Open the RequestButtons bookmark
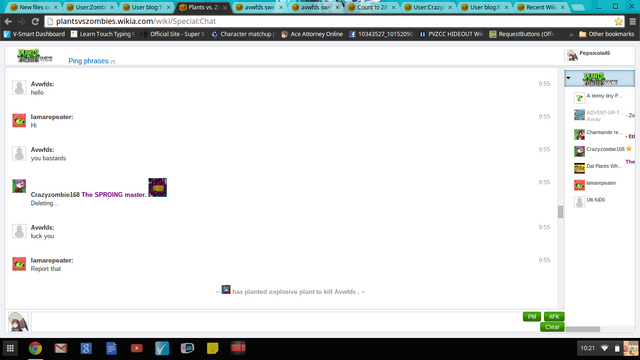The width and height of the screenshot is (640, 360). (522, 34)
